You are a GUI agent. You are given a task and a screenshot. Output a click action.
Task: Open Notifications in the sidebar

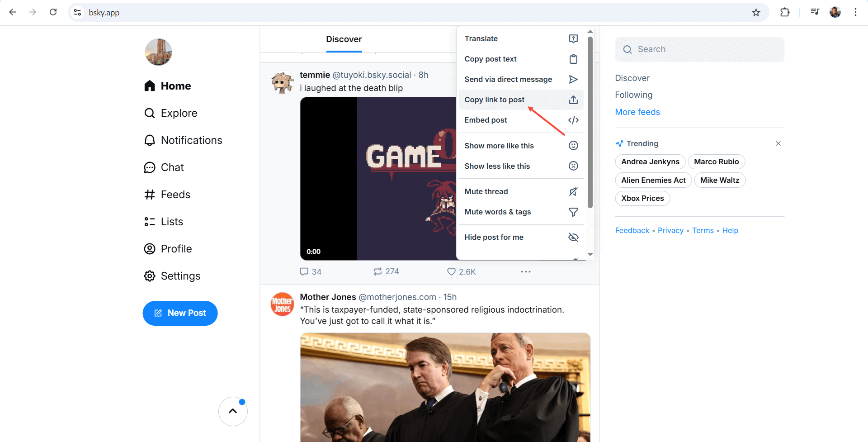point(183,140)
